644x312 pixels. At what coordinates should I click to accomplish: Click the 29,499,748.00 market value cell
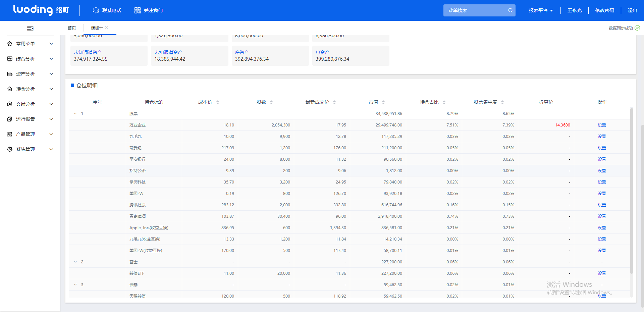point(378,125)
